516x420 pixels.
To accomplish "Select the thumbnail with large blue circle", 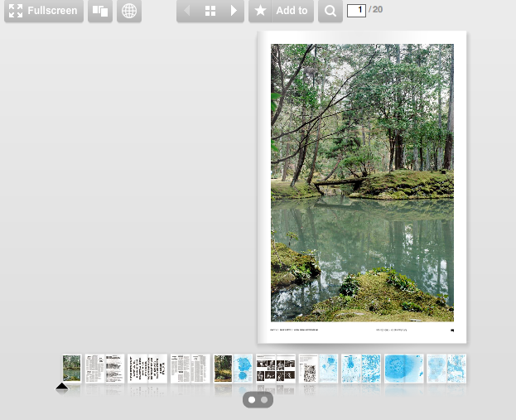I will tap(404, 369).
